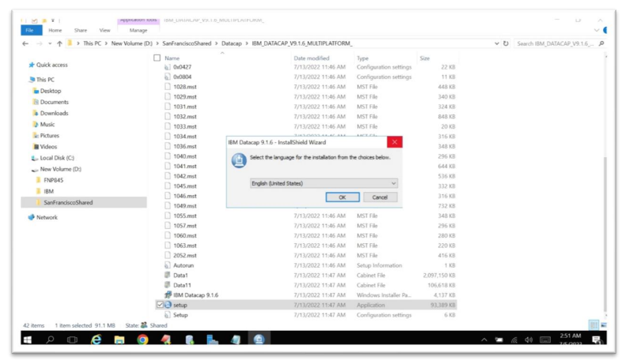This screenshot has width=622, height=364.
Task: Sort by the Name column header
Action: 172,58
